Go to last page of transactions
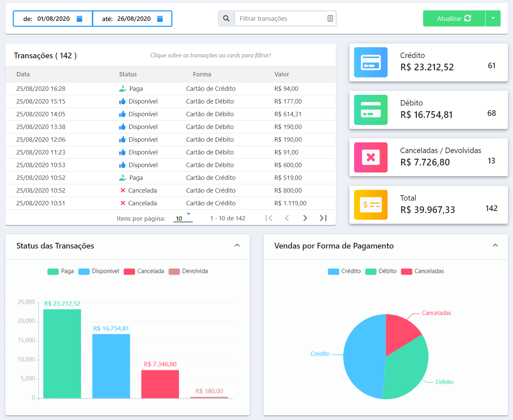Viewport: 513px width, 420px height. tap(323, 218)
